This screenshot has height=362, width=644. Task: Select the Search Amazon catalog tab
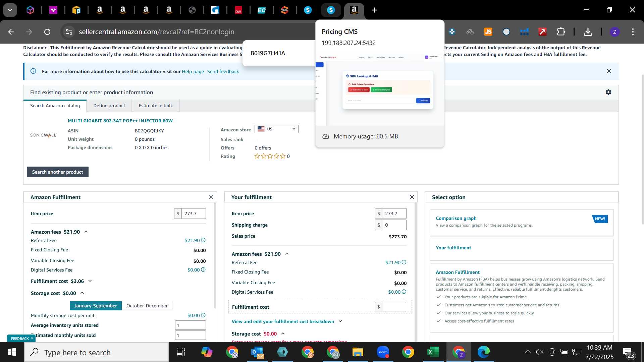(55, 106)
